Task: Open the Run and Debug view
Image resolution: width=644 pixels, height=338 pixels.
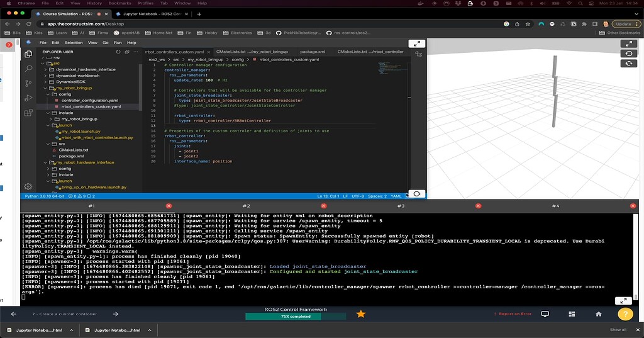Action: coord(28,98)
